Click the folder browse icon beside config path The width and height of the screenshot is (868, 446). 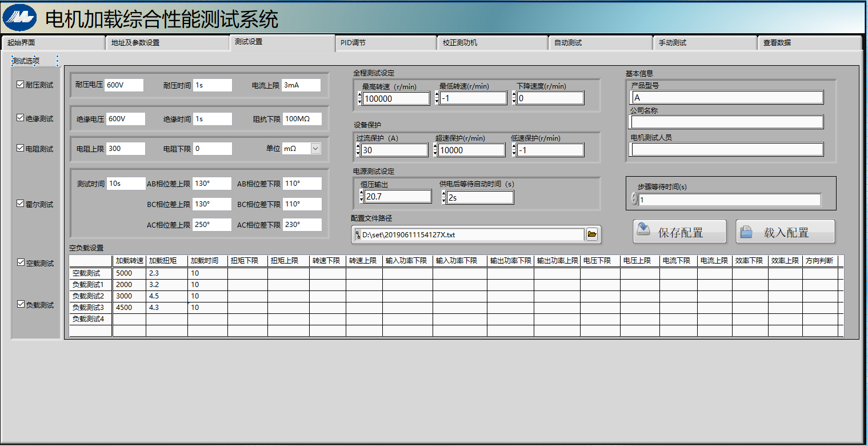click(592, 234)
